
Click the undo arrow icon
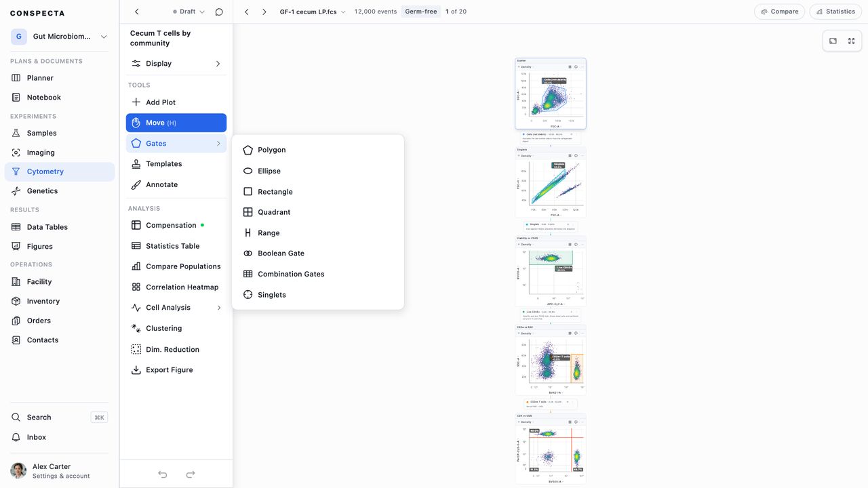coord(163,474)
